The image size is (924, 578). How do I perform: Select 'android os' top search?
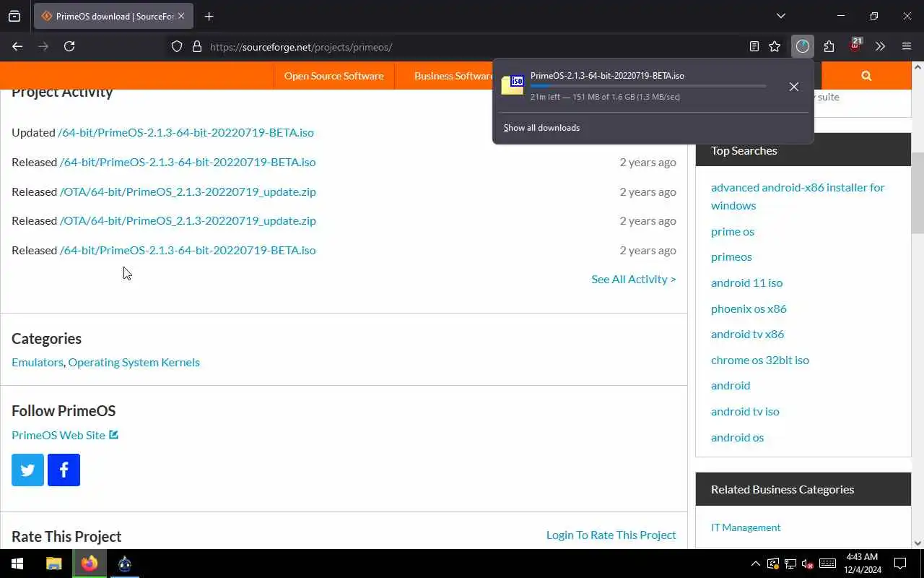tap(737, 437)
